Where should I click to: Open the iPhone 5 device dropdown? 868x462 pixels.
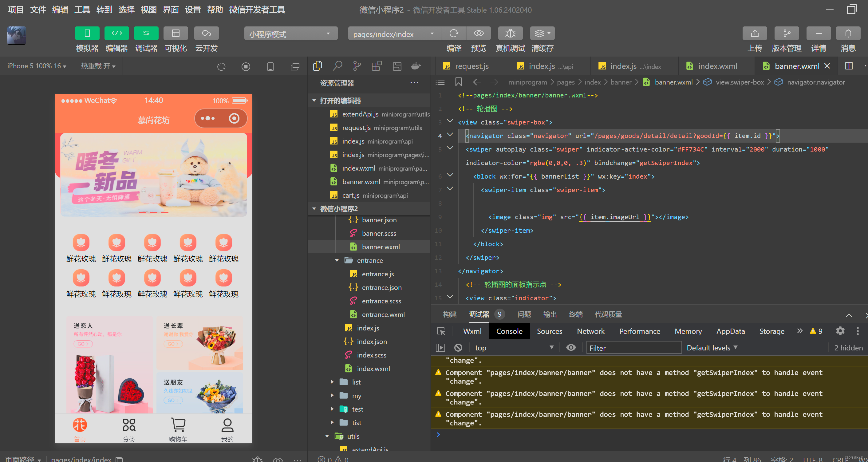pos(37,66)
